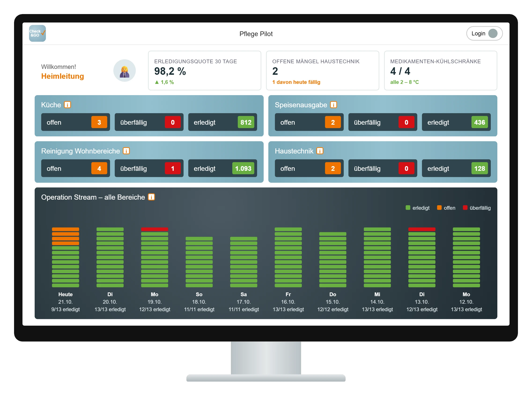Screen dimensions: 532x396
Task: Click the '12/12 erledigt' label
Action: 333,309
